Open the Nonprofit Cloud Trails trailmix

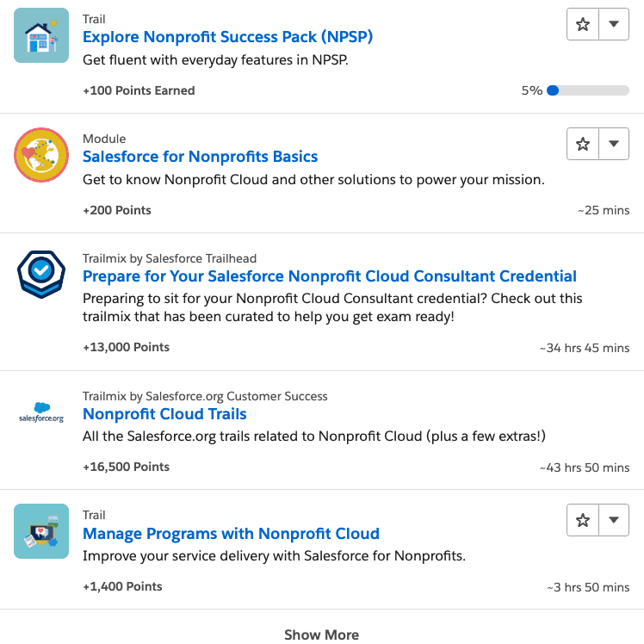click(164, 414)
